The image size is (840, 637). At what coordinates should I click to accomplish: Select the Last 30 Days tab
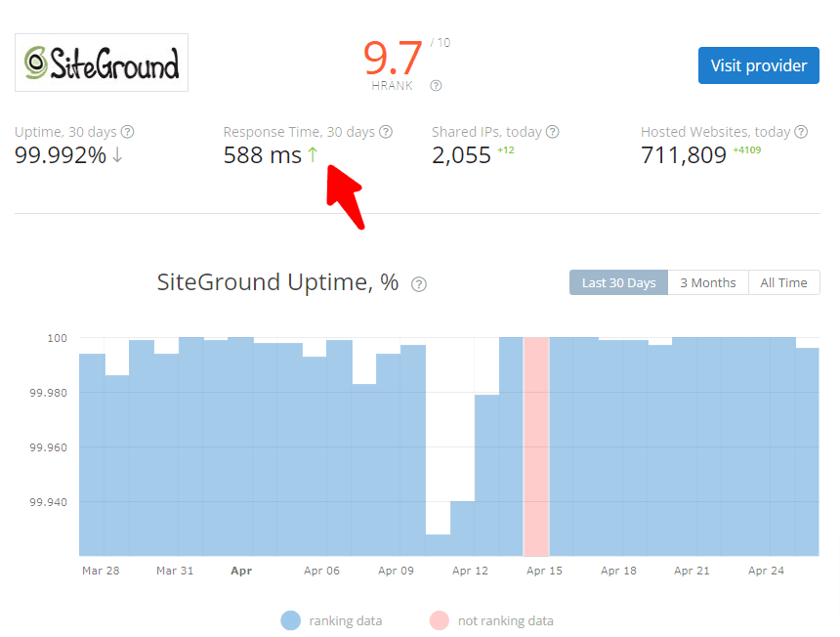(x=618, y=282)
